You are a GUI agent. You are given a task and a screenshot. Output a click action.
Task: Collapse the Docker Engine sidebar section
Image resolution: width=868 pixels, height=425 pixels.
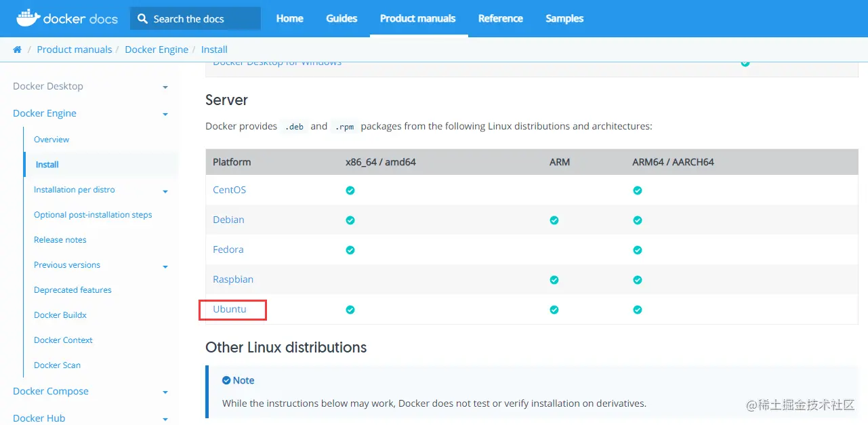click(x=165, y=115)
